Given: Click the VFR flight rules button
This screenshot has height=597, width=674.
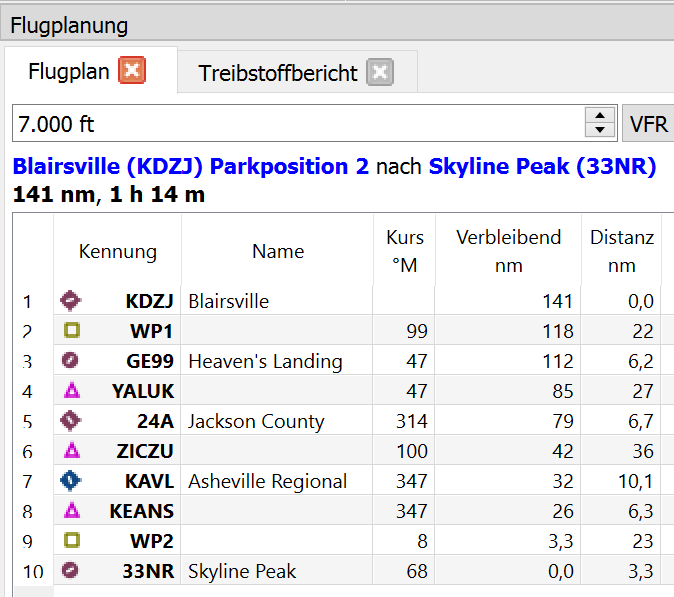Looking at the screenshot, I should (648, 123).
